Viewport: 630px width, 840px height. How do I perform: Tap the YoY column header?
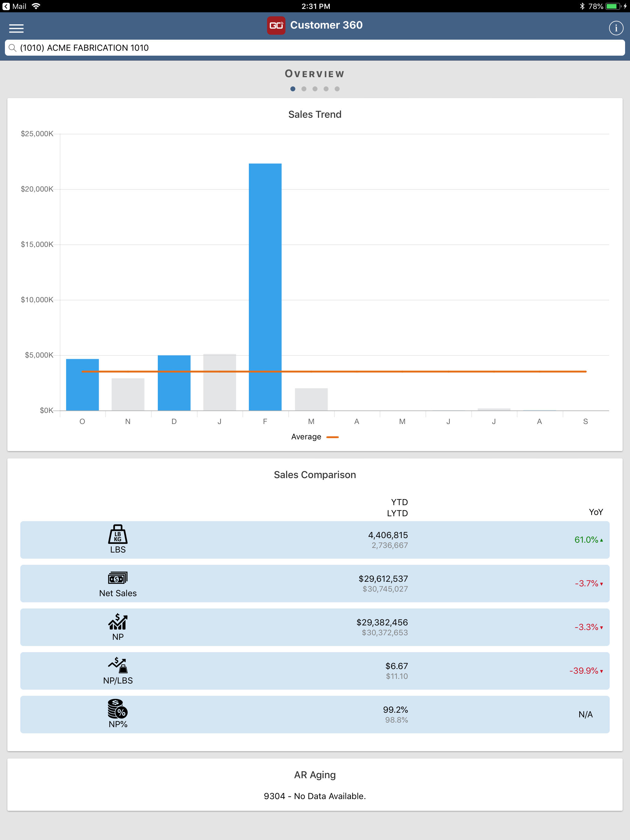click(596, 512)
